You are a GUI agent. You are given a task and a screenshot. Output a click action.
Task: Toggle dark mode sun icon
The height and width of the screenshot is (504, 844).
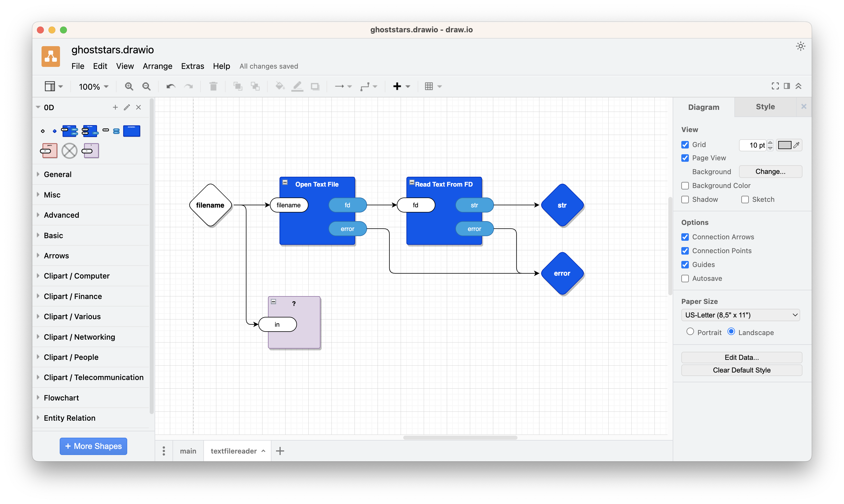pos(800,46)
